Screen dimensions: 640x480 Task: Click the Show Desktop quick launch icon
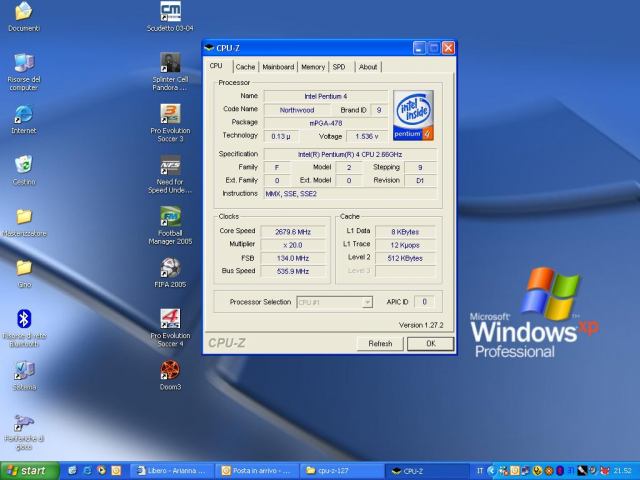pyautogui.click(x=72, y=471)
